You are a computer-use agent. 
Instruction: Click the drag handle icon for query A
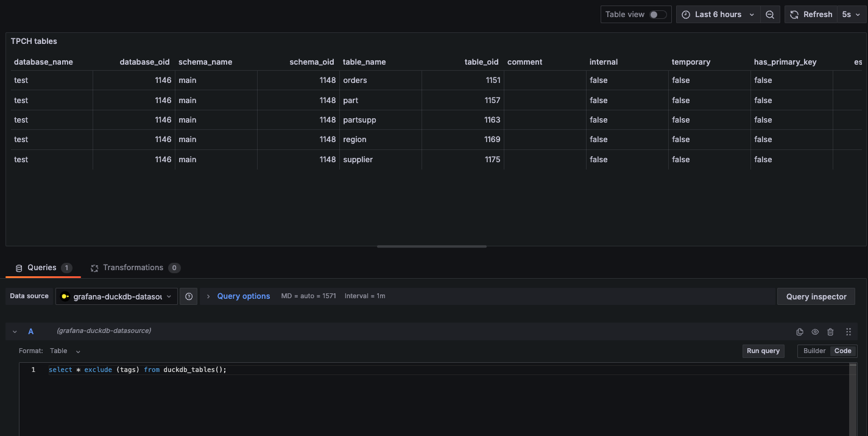pos(849,332)
